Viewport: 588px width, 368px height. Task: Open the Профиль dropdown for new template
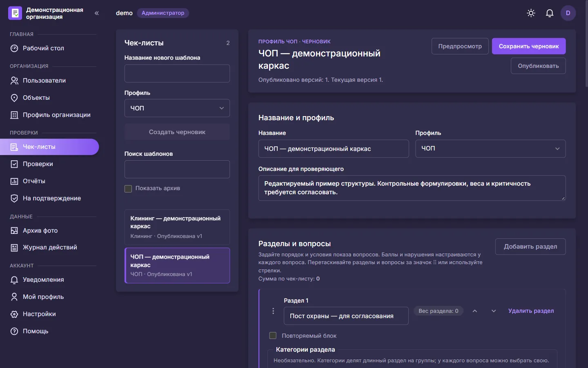pos(177,108)
